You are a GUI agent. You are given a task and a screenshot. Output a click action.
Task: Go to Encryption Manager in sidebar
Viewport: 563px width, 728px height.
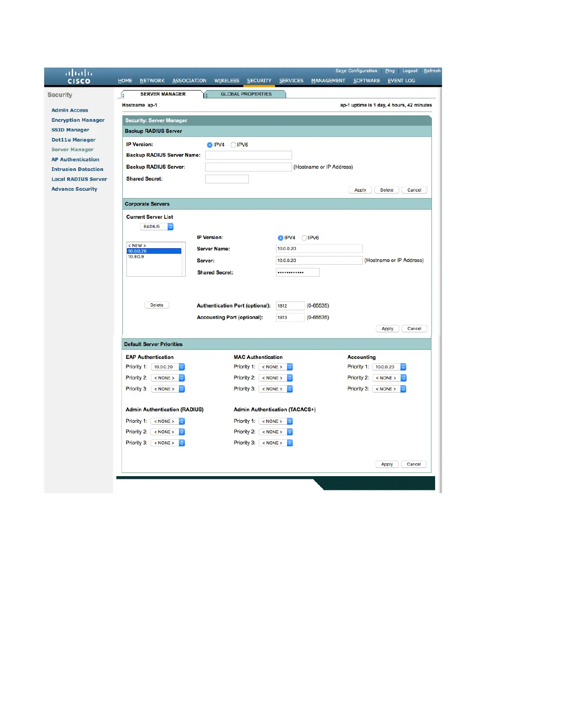tap(78, 120)
